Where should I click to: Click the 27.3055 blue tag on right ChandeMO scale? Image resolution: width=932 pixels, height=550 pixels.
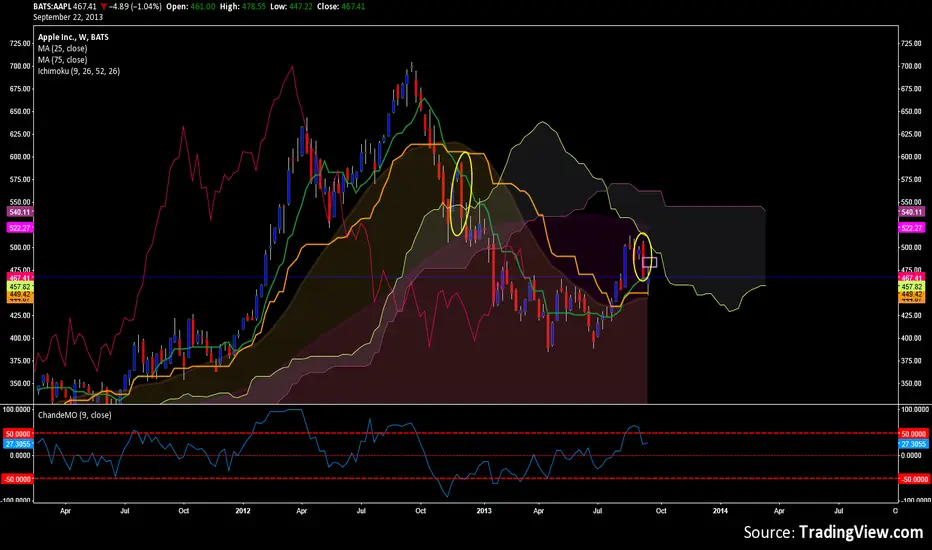(x=913, y=444)
